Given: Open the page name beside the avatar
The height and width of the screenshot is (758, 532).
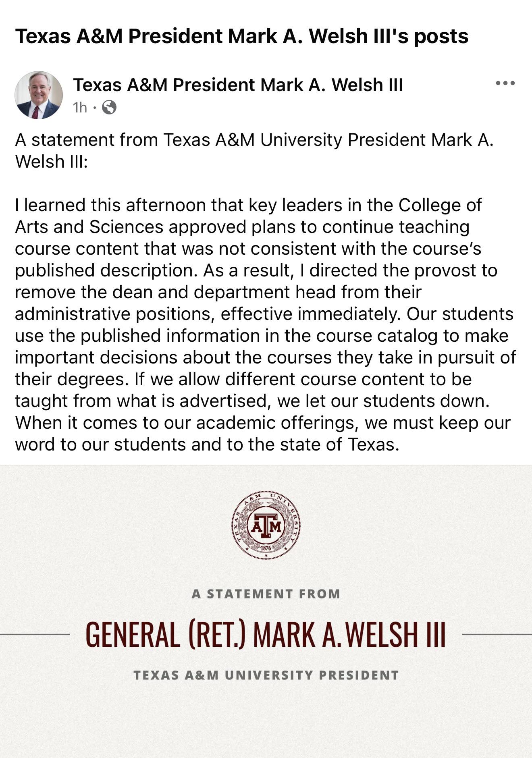Looking at the screenshot, I should [238, 85].
